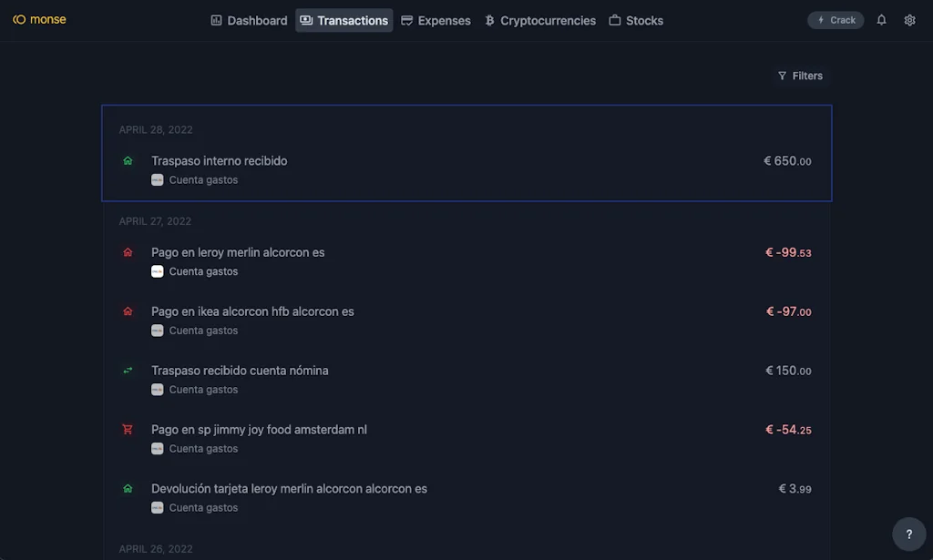Click the wallet icon next to Expenses
Image resolution: width=933 pixels, height=560 pixels.
click(x=407, y=19)
